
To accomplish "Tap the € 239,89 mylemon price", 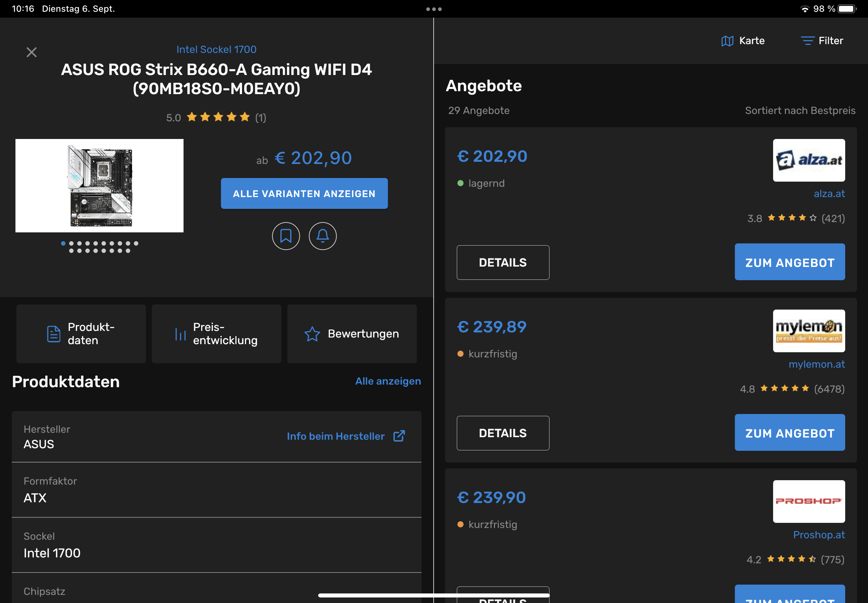I will (x=492, y=327).
